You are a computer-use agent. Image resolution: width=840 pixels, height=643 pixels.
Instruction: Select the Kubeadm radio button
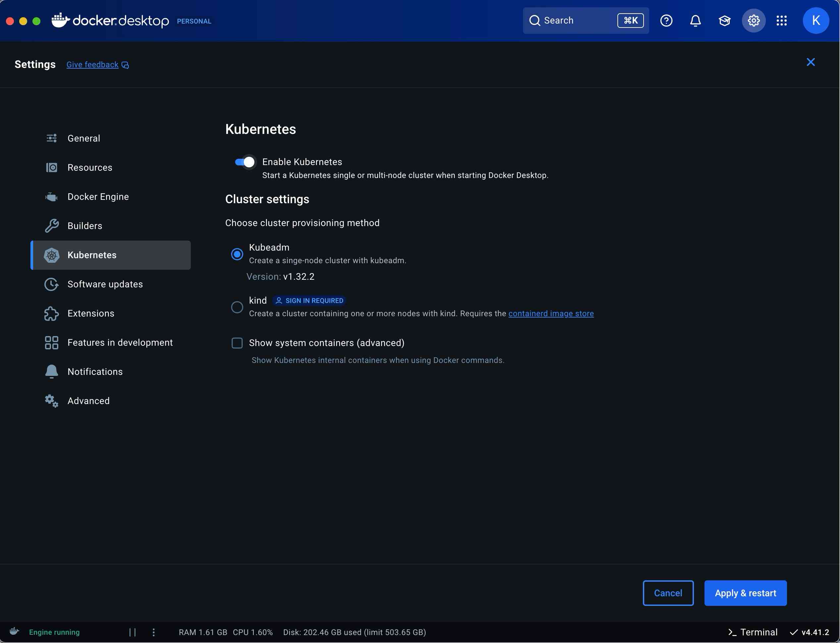237,254
